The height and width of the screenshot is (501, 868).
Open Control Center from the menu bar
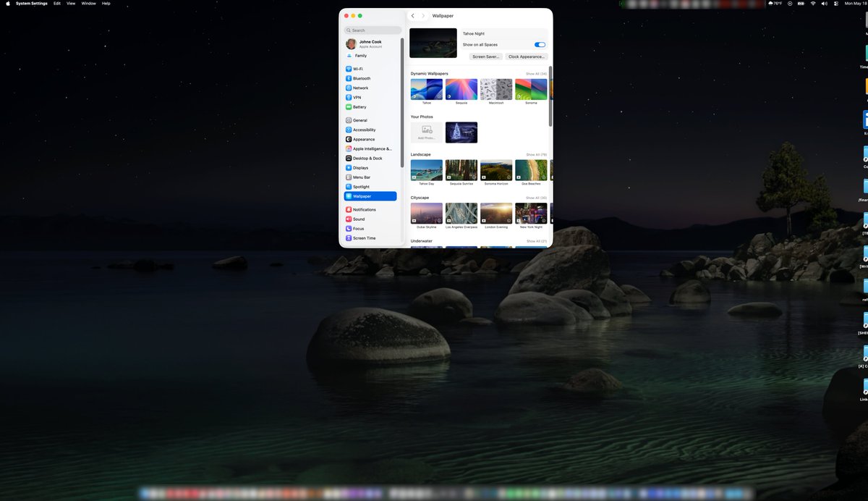836,4
